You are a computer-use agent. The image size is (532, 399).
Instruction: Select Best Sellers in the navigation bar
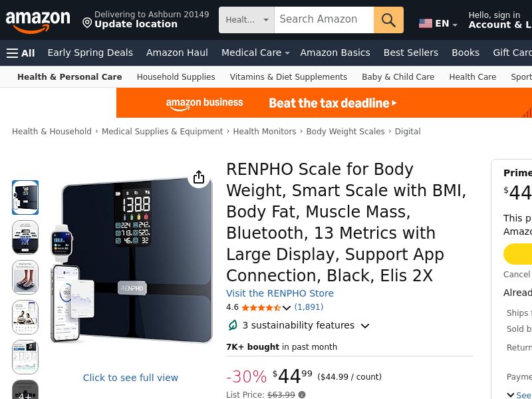[411, 53]
